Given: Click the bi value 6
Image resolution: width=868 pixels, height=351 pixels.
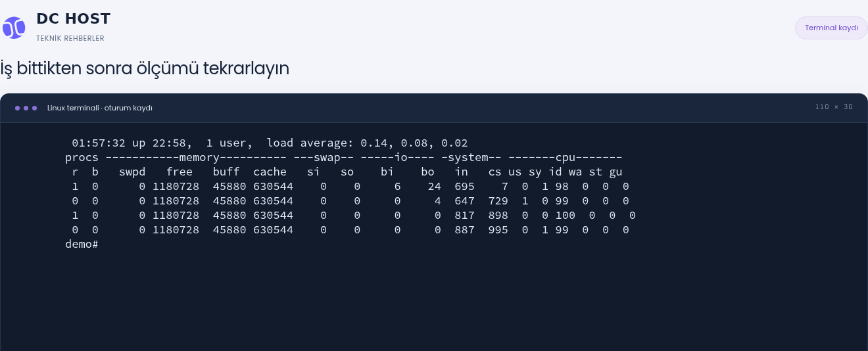Looking at the screenshot, I should (x=397, y=187).
